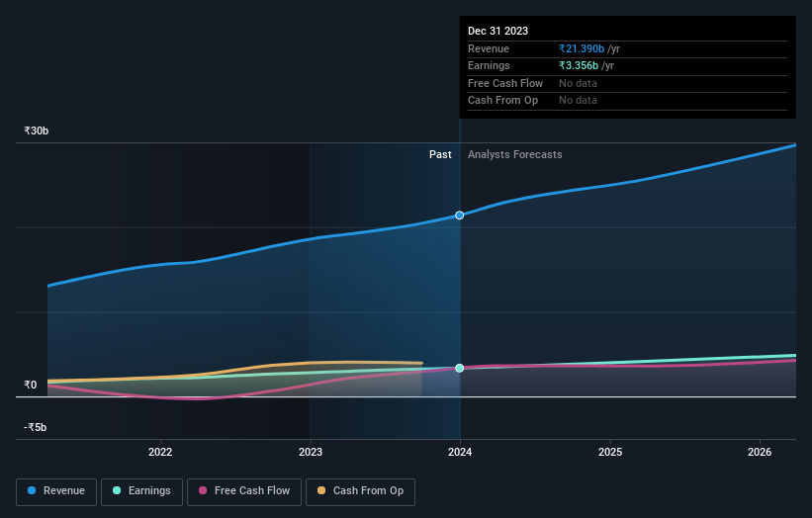Click the ₹21.390b revenue value
812x518 pixels.
click(582, 48)
